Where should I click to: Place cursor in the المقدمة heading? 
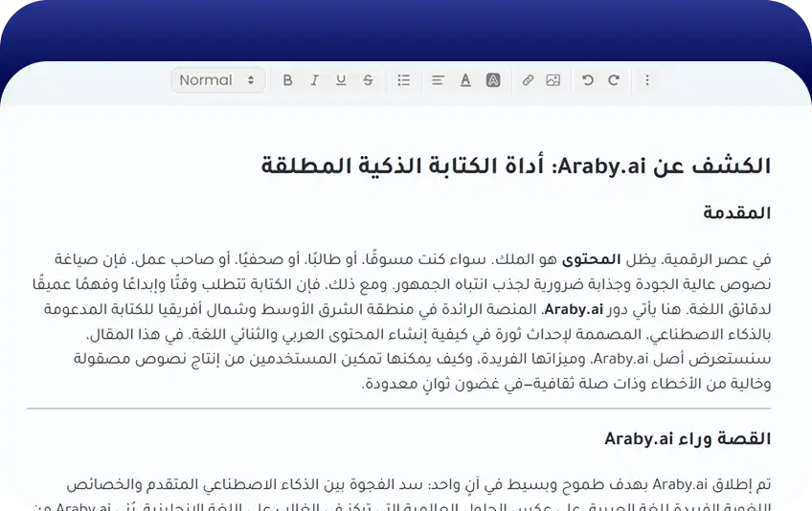735,212
